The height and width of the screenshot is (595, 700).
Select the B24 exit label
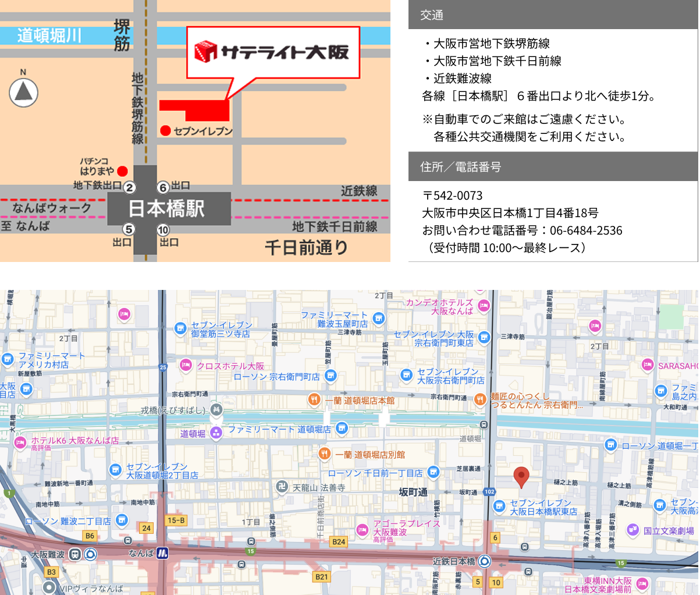tap(339, 541)
